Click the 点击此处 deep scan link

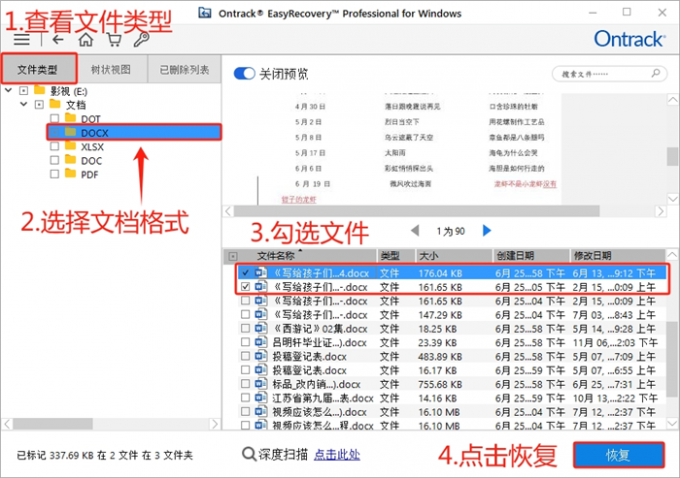click(337, 454)
